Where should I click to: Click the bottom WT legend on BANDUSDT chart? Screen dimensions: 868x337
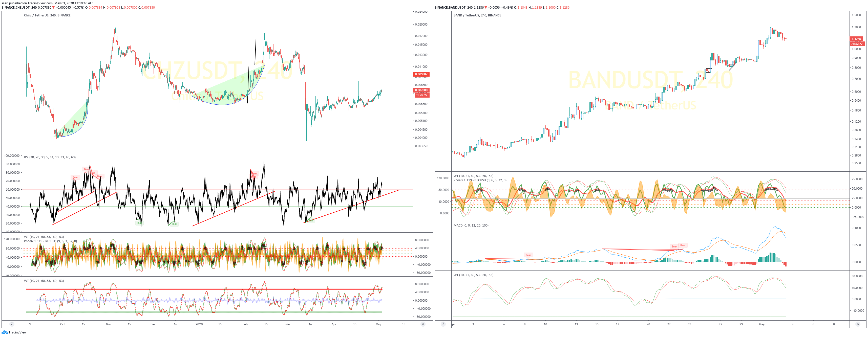click(x=473, y=275)
